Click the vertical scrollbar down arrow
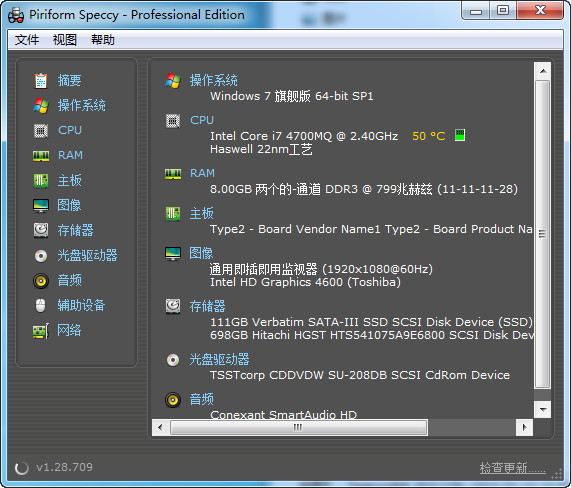This screenshot has height=488, width=571. (x=543, y=409)
